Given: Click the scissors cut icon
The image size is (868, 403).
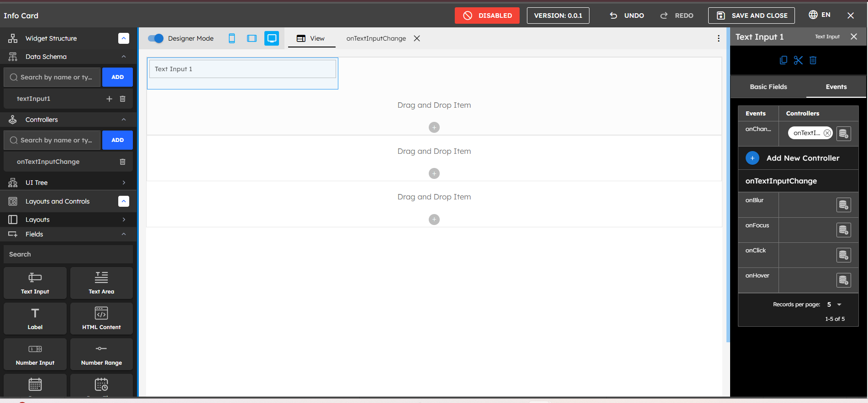Looking at the screenshot, I should point(798,60).
